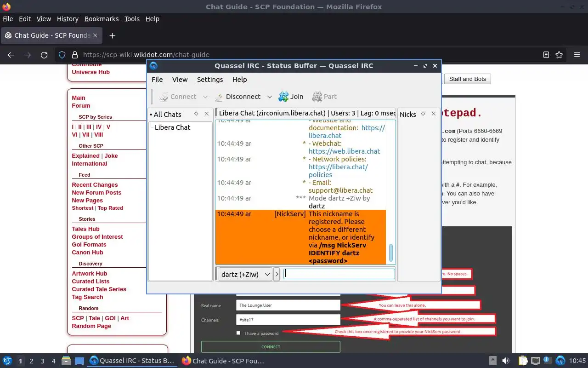The width and height of the screenshot is (588, 368).
Task: Open the Tales Hub link
Action: click(x=85, y=229)
